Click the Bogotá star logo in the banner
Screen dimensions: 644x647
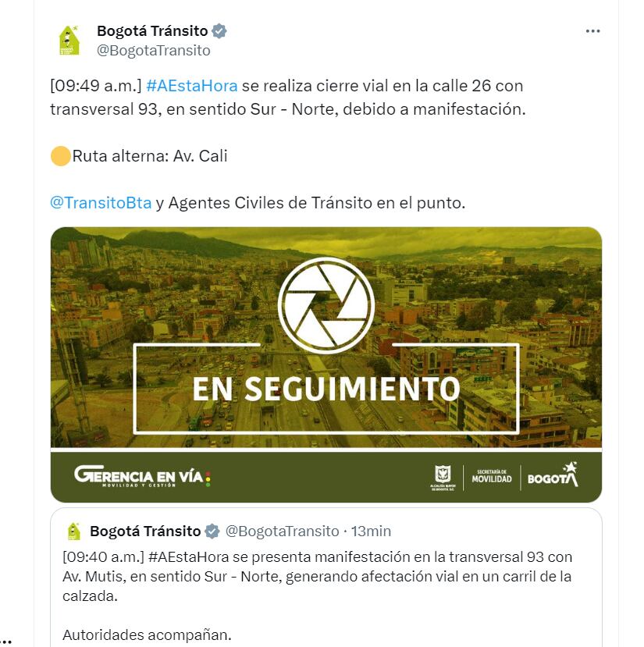[x=553, y=475]
